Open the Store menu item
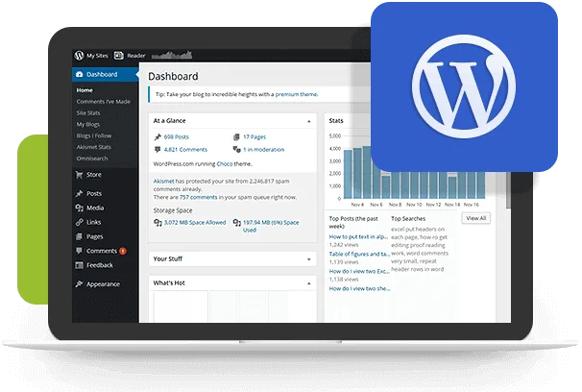The image size is (582, 392). point(93,175)
